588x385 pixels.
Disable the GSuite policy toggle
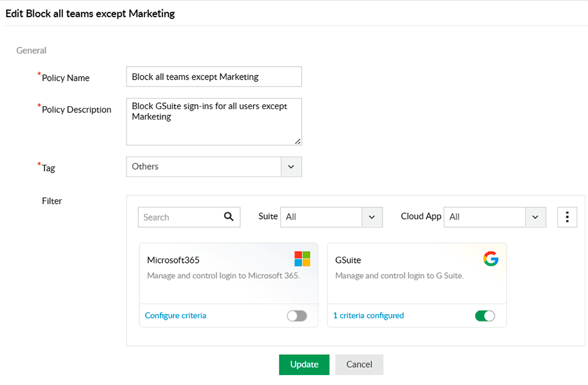[485, 315]
